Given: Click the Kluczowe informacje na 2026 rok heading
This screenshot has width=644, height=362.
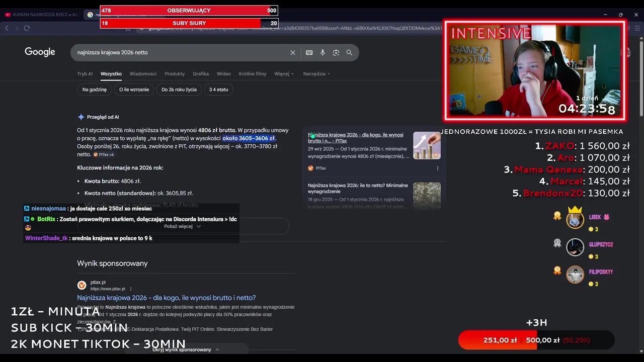Looking at the screenshot, I should tap(120, 168).
